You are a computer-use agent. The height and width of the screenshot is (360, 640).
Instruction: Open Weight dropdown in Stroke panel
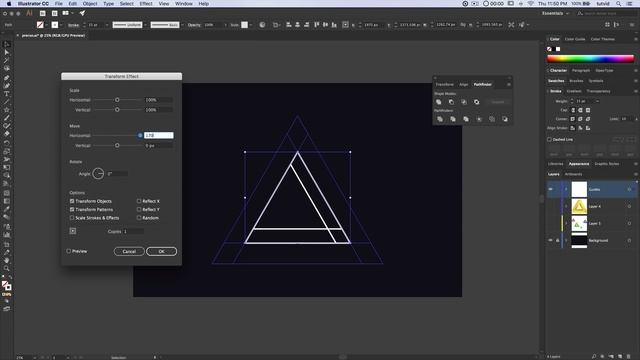[x=598, y=101]
